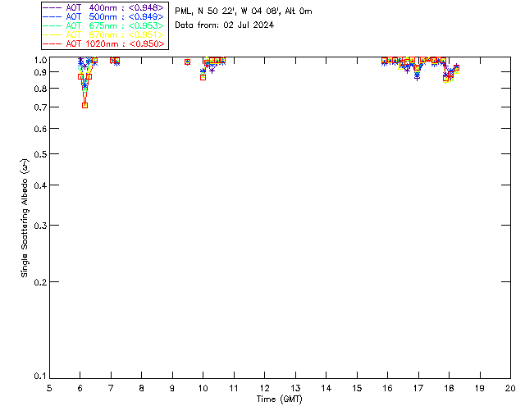Image resolution: width=525 pixels, height=420 pixels.
Task: Click the AOT 1020nm legend entry
Action: pyautogui.click(x=103, y=43)
